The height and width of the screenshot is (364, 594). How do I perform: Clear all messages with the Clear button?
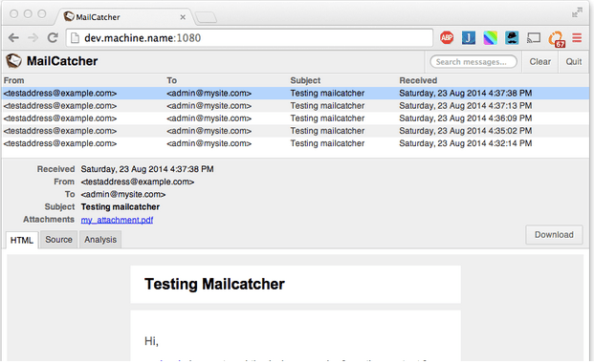[539, 62]
